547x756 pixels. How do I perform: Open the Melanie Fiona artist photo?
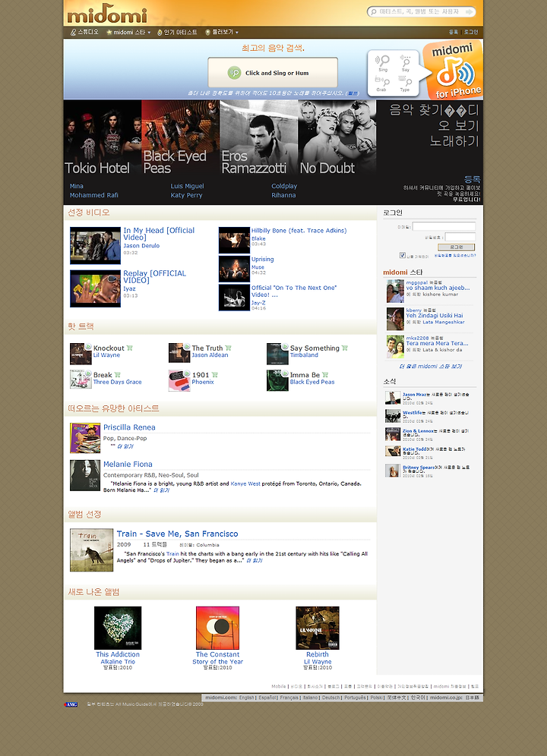85,475
